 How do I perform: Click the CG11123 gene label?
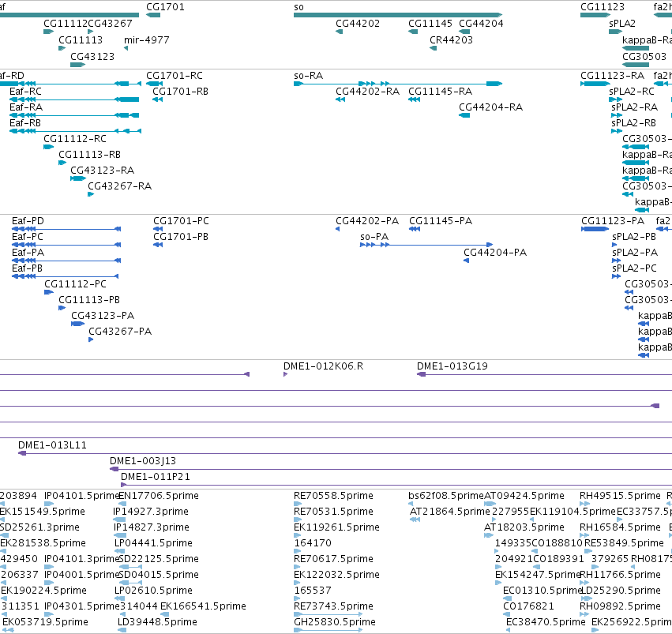(x=603, y=7)
